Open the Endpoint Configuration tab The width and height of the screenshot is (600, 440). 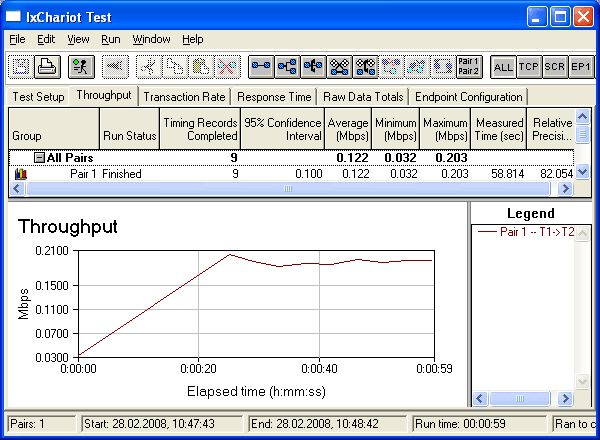[x=469, y=97]
